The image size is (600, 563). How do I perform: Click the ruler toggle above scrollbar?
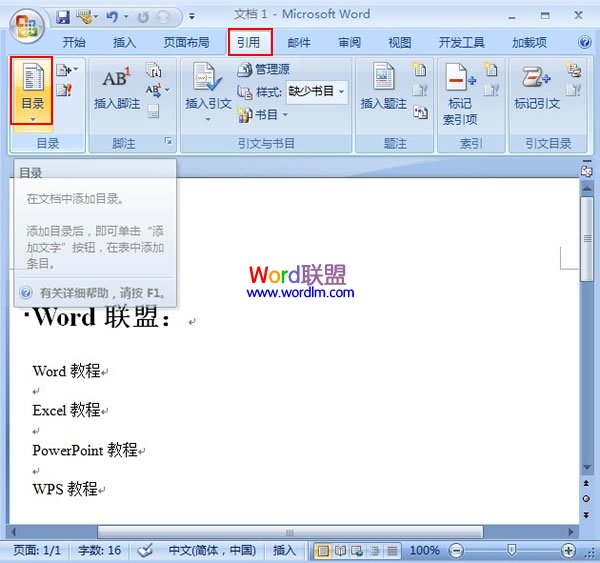pos(586,171)
